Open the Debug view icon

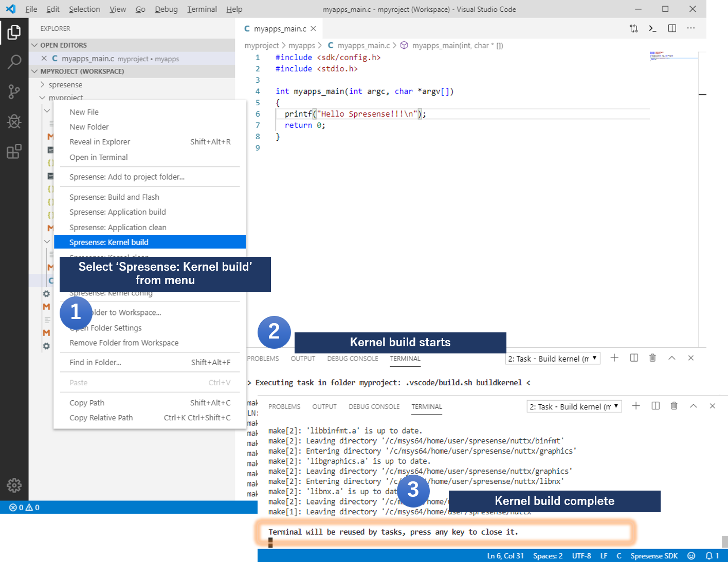point(14,122)
